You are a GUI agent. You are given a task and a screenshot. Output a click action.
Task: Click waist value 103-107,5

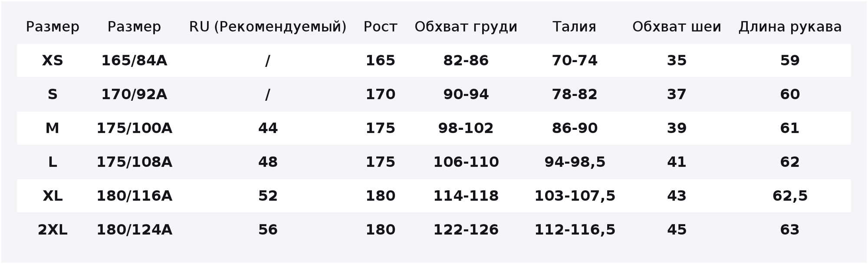[575, 196]
